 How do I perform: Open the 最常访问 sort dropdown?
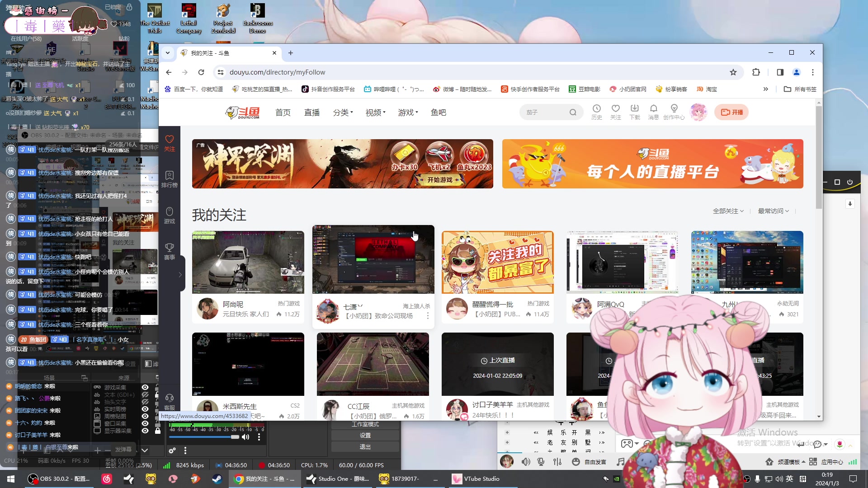coord(773,211)
